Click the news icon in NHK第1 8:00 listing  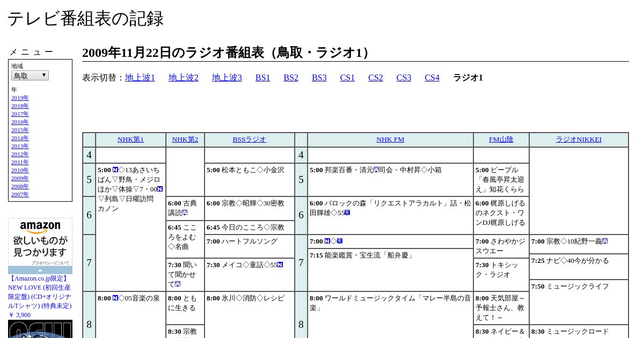(x=115, y=298)
